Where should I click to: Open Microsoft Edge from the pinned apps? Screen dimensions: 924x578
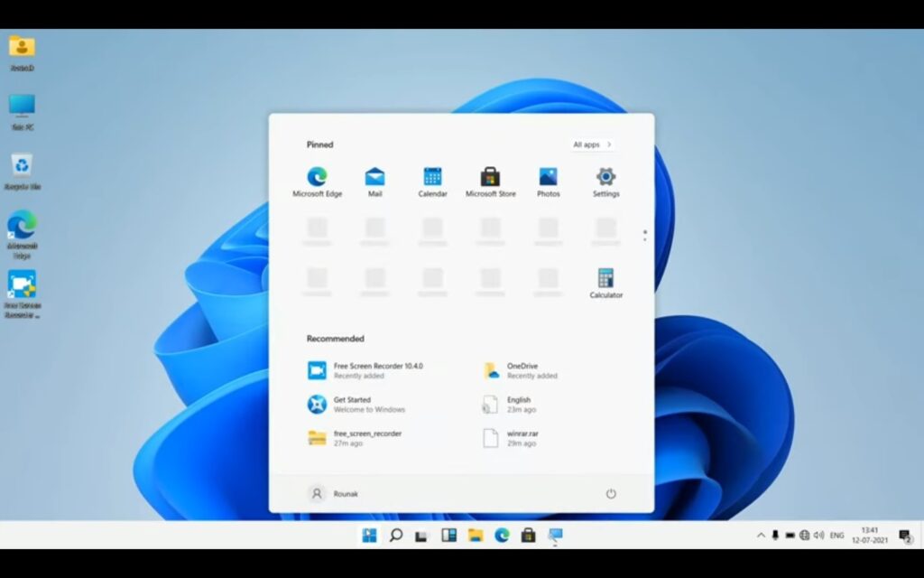317,179
